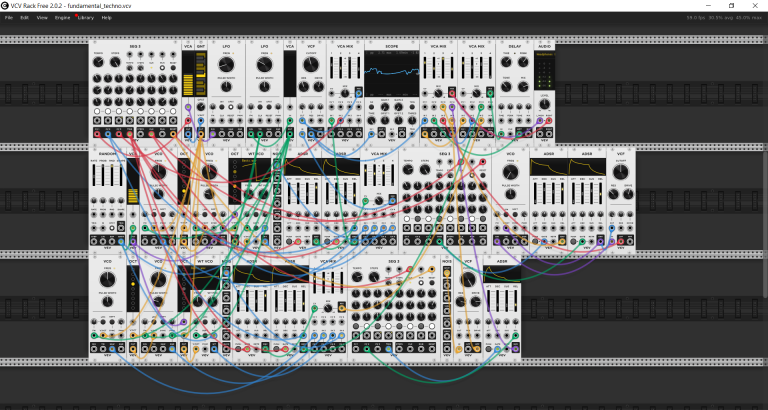Screen dimensions: 768x410
Task: Toggle the fourth step gate button on top-row SEQ 3
Action: tap(129, 112)
